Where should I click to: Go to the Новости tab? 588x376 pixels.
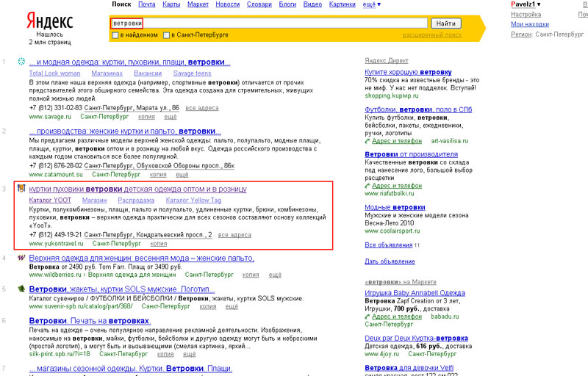coord(228,4)
